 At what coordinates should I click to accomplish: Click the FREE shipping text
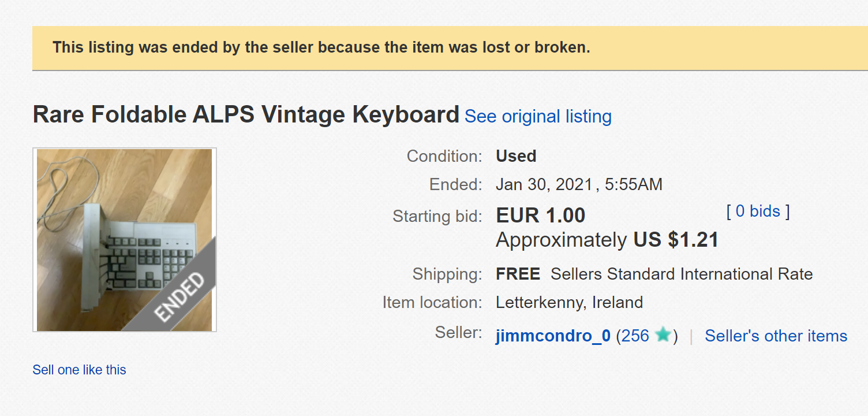click(x=518, y=274)
